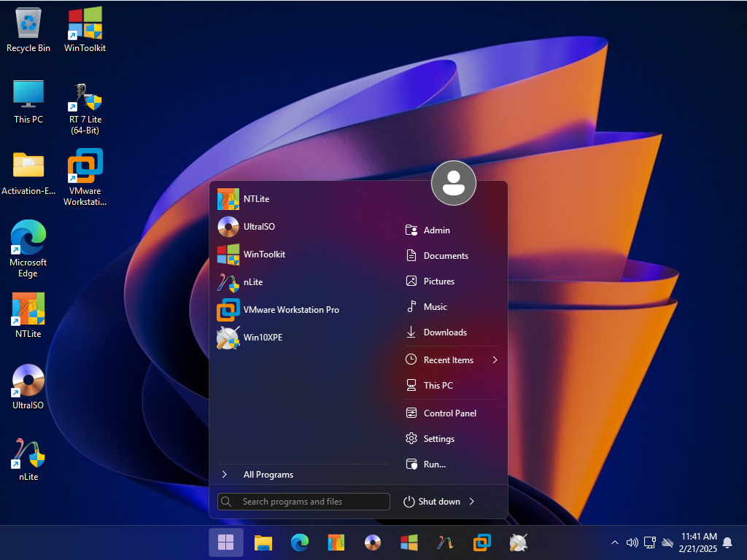747x560 pixels.
Task: Open nLite from Start menu programs
Action: [x=303, y=282]
